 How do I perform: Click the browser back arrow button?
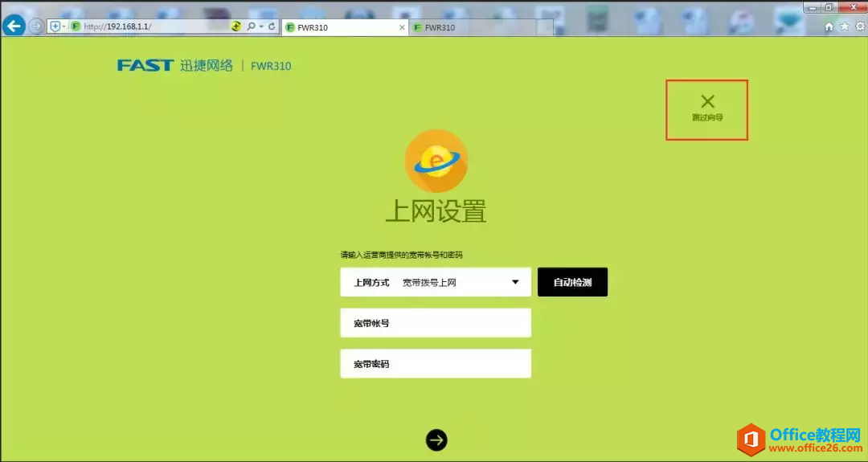(14, 27)
